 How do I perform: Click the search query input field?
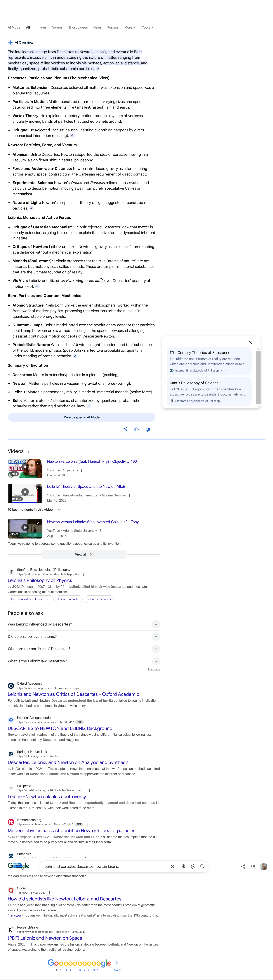click(x=105, y=867)
